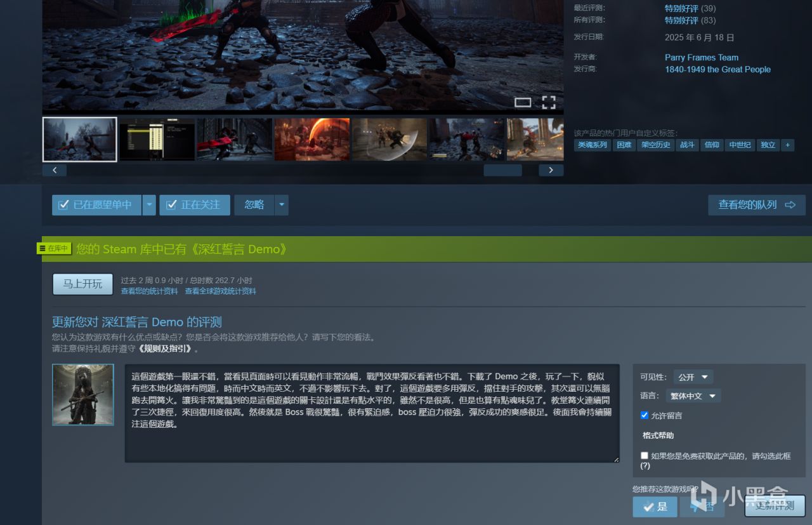This screenshot has width=812, height=525.
Task: Open publisher 1840-1949 the Great People
Action: pyautogui.click(x=717, y=69)
